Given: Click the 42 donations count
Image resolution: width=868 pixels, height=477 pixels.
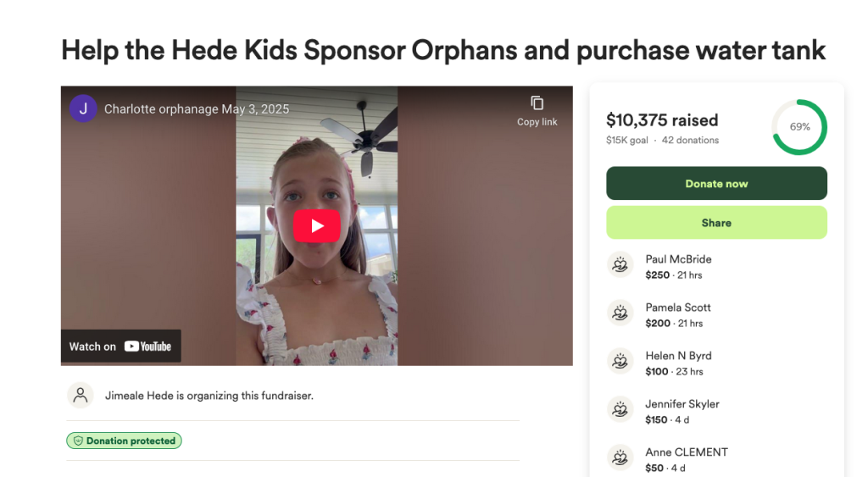Looking at the screenshot, I should (690, 140).
